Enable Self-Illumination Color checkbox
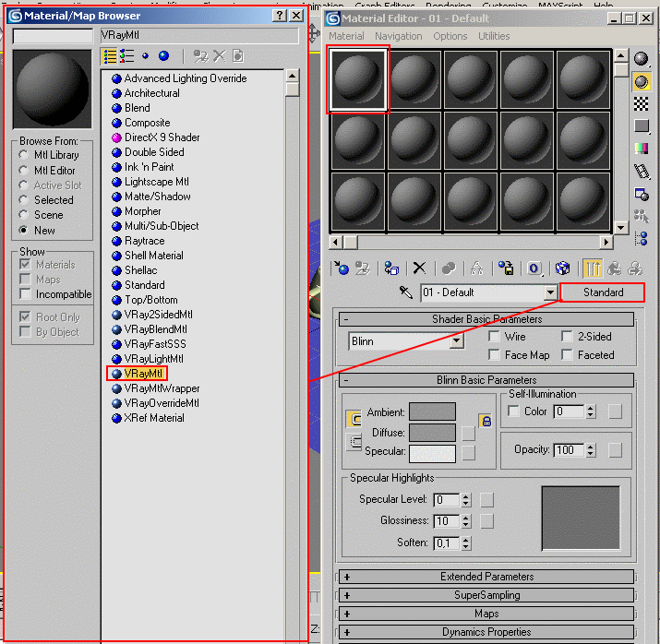This screenshot has width=660, height=644. click(513, 411)
